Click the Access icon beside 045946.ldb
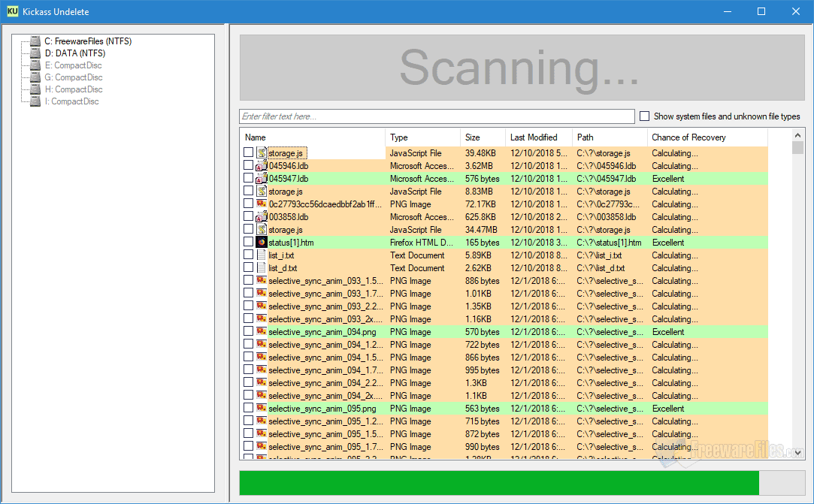 (262, 166)
